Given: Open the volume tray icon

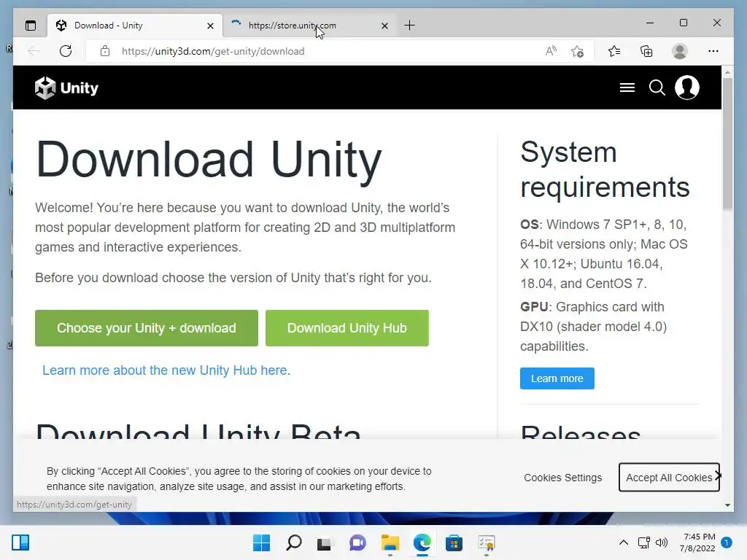Looking at the screenshot, I should pos(661,542).
